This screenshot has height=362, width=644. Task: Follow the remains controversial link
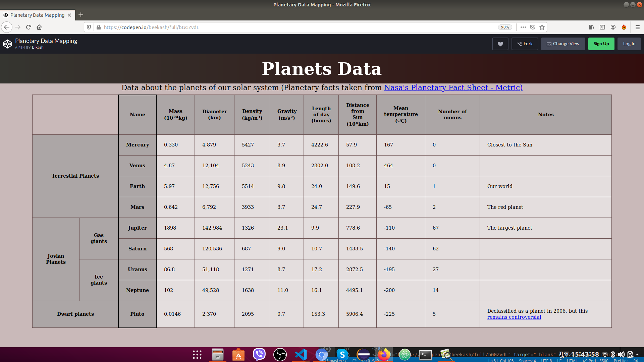(514, 317)
